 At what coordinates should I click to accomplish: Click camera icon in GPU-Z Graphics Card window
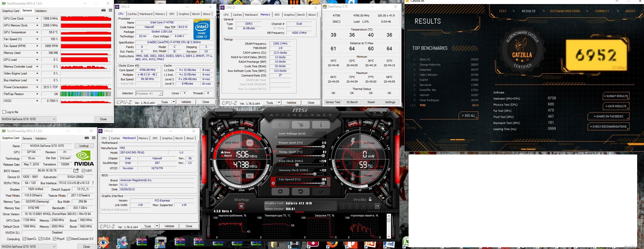point(87,138)
